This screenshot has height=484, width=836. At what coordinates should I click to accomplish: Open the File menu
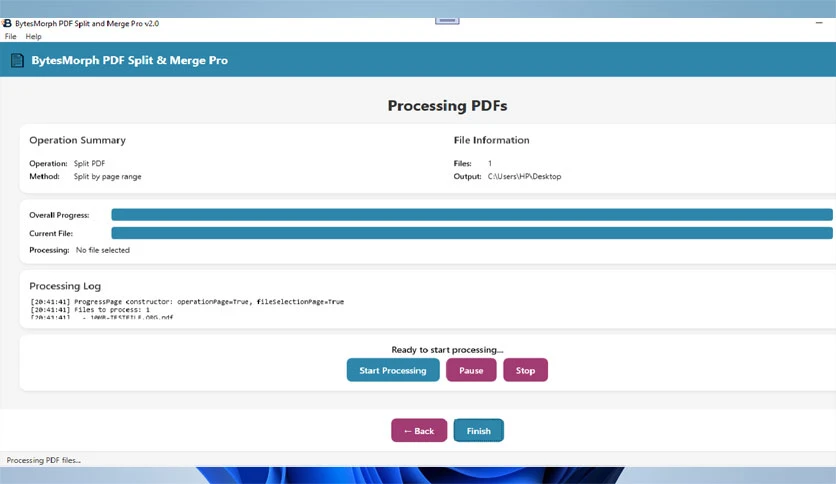click(x=11, y=36)
